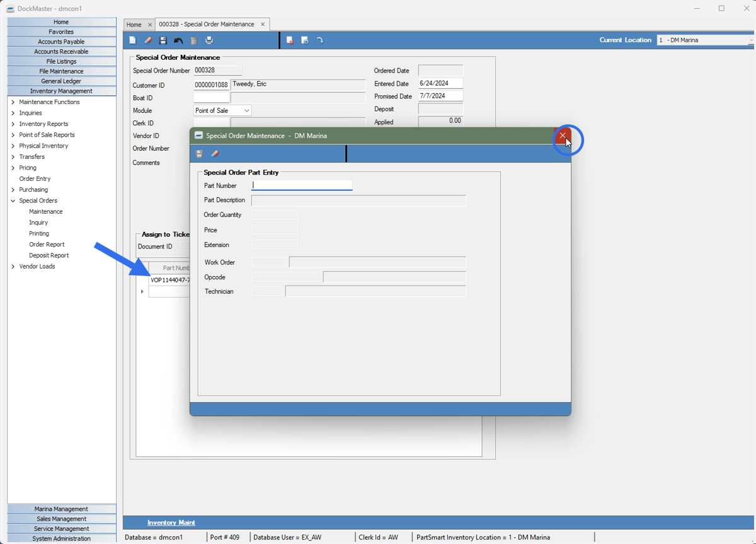This screenshot has height=544, width=756.
Task: Expand the Purchasing tree node
Action: point(13,190)
